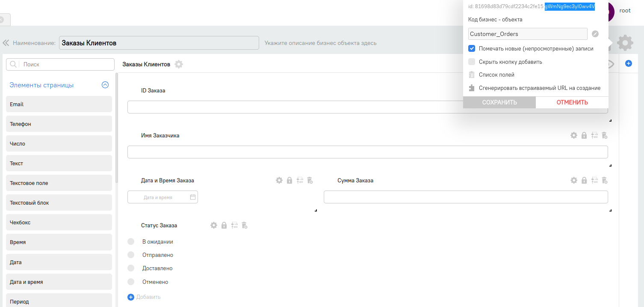The image size is (644, 307).
Task: Click the ОТМЕНИТЬ button
Action: tap(572, 102)
